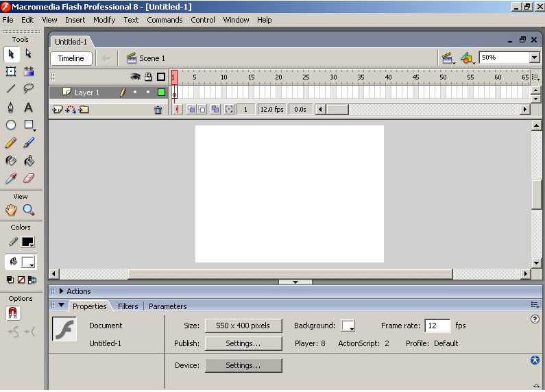
Task: Click the Timeline toggle button
Action: (x=71, y=58)
